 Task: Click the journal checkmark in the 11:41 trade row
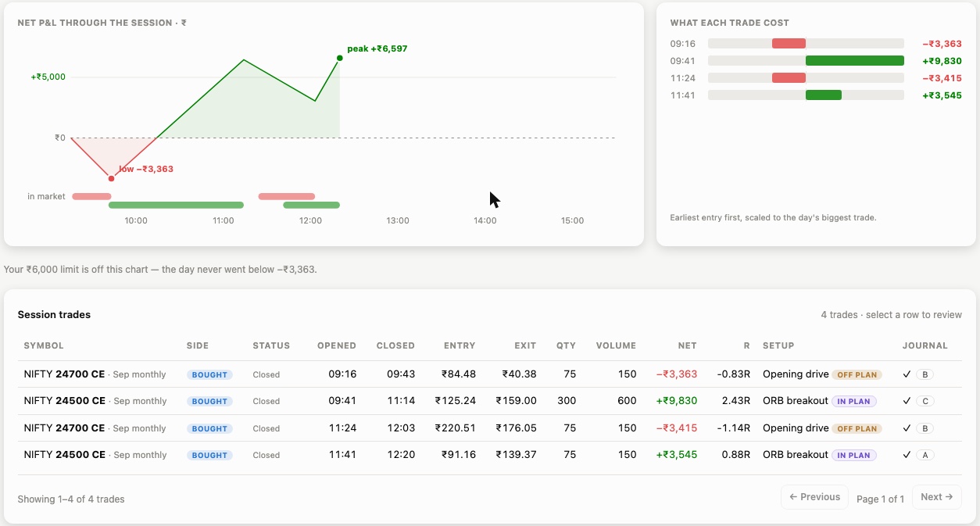907,455
